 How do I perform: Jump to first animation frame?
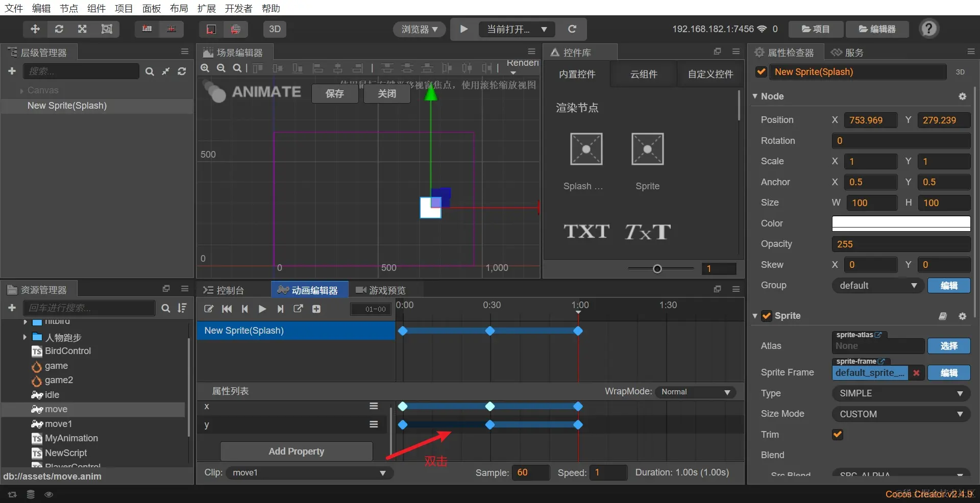[227, 309]
